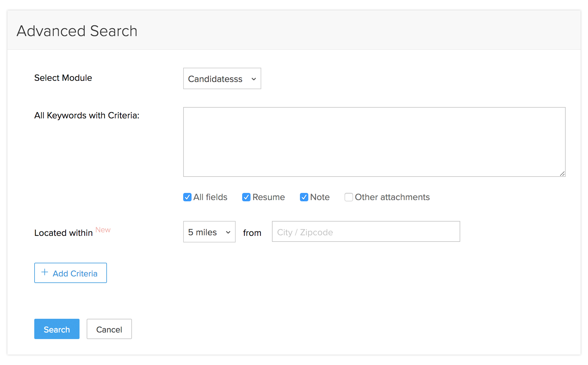588x365 pixels.
Task: Open the 5 miles distance dropdown
Action: click(209, 232)
